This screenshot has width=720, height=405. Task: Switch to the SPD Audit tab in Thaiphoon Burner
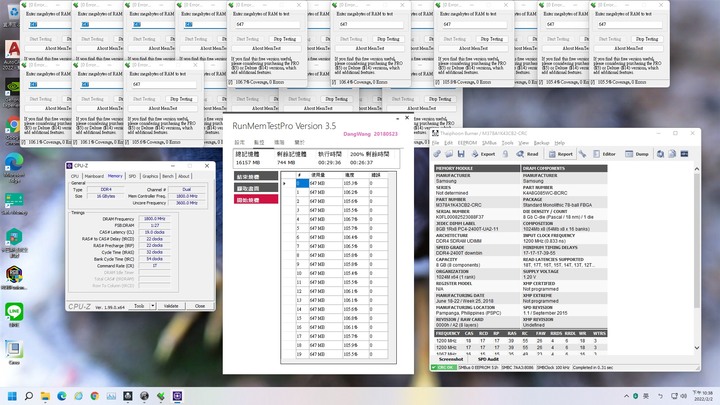click(x=489, y=359)
